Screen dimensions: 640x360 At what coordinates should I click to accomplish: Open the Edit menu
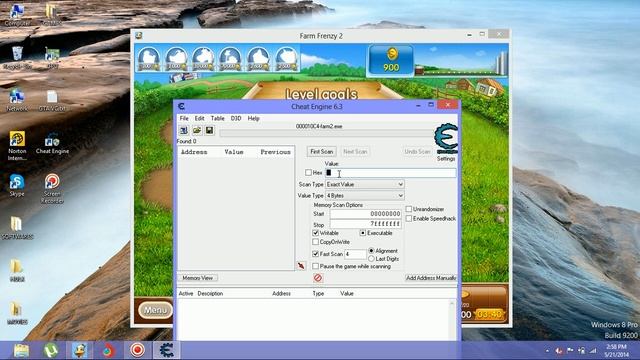(199, 118)
